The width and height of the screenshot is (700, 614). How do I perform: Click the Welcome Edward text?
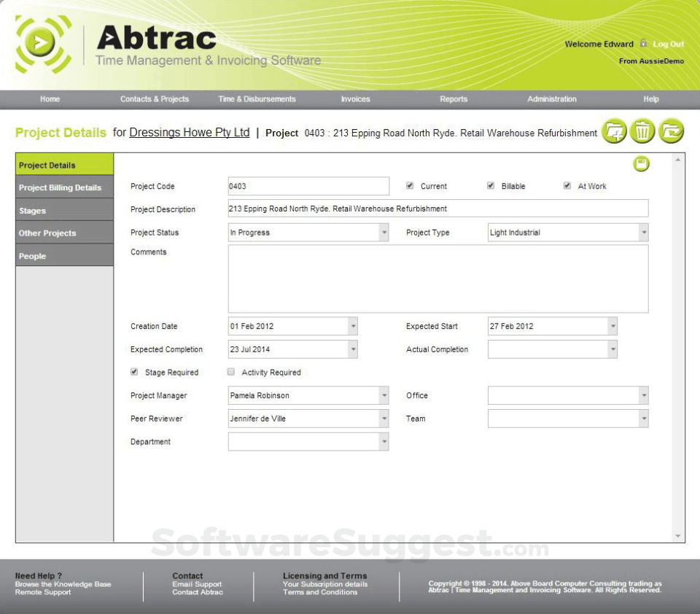(599, 44)
